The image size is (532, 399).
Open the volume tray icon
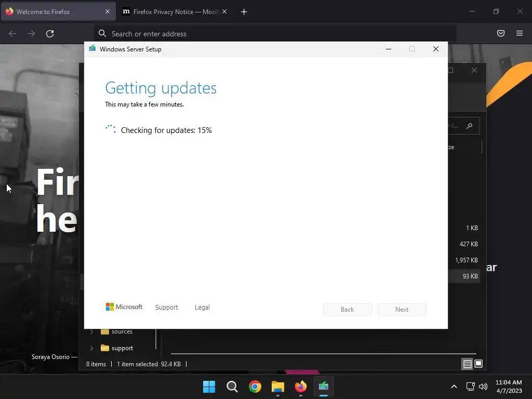click(x=483, y=387)
